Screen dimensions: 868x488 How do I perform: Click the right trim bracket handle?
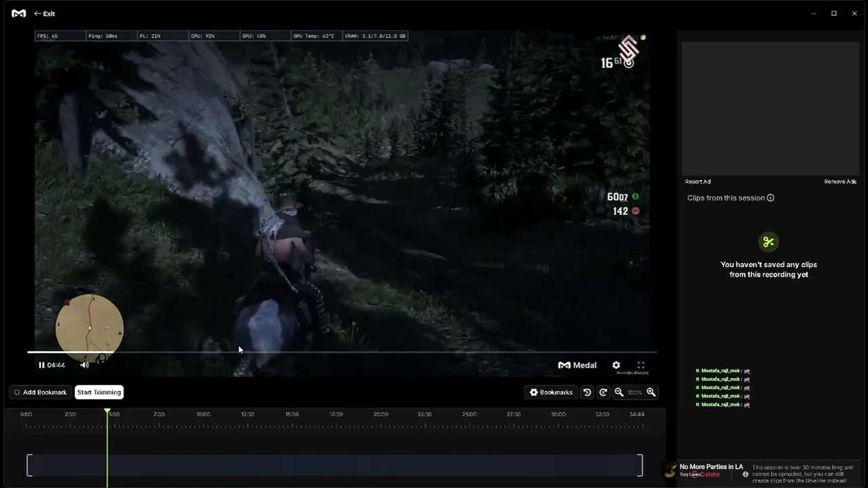(x=640, y=465)
